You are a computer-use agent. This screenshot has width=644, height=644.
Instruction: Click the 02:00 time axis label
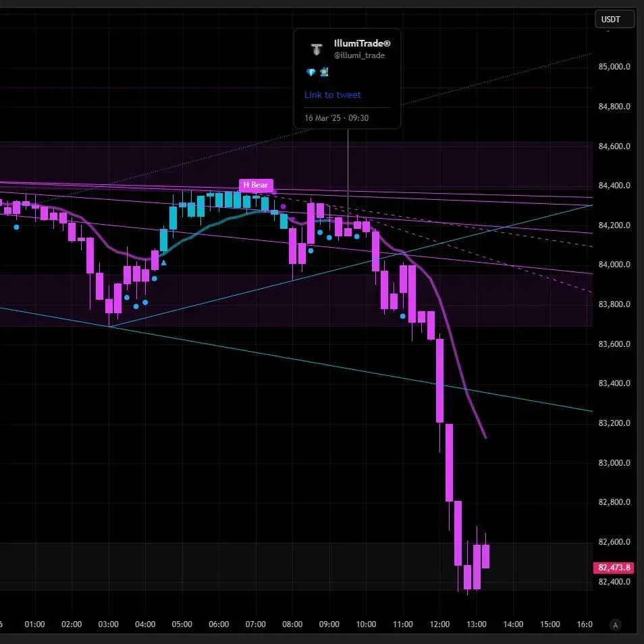click(x=72, y=624)
